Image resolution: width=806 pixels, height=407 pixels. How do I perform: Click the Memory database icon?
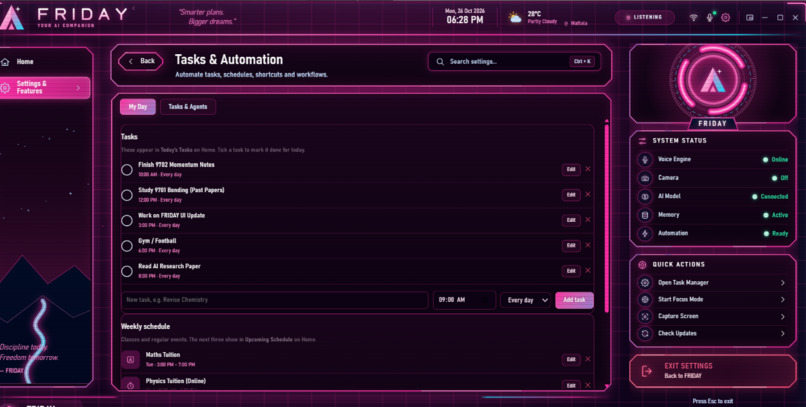(645, 215)
